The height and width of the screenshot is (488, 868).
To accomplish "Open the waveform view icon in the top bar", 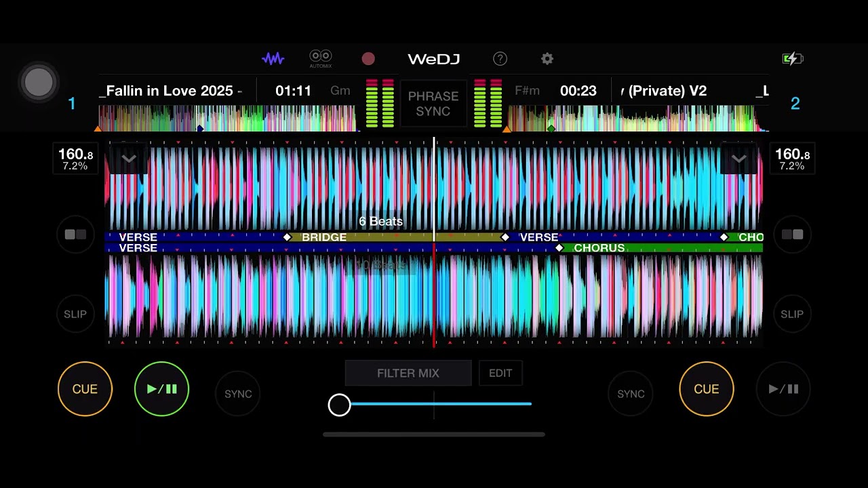I will (273, 59).
